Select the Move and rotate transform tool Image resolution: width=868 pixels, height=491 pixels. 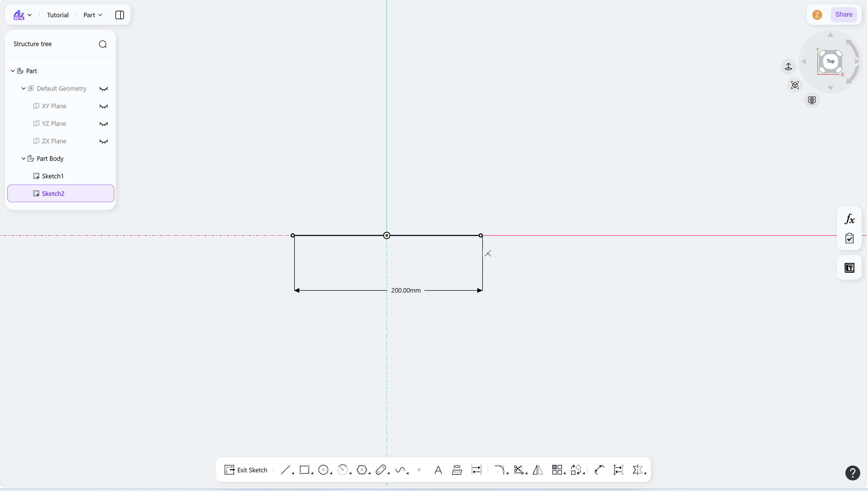[576, 470]
